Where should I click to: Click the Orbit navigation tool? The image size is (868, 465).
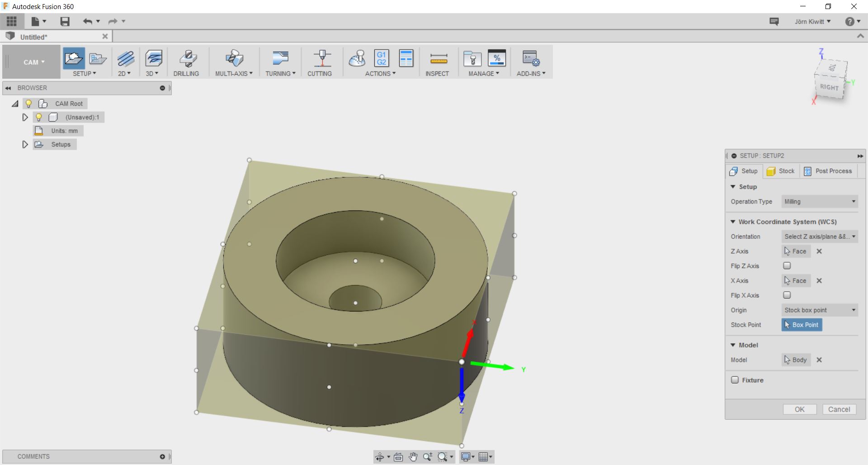tap(379, 457)
